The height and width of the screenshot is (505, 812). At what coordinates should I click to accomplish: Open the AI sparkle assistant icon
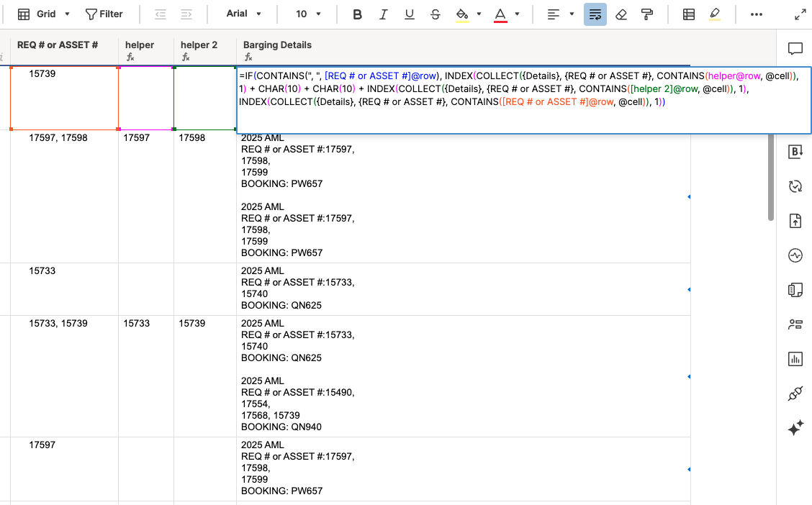click(795, 428)
